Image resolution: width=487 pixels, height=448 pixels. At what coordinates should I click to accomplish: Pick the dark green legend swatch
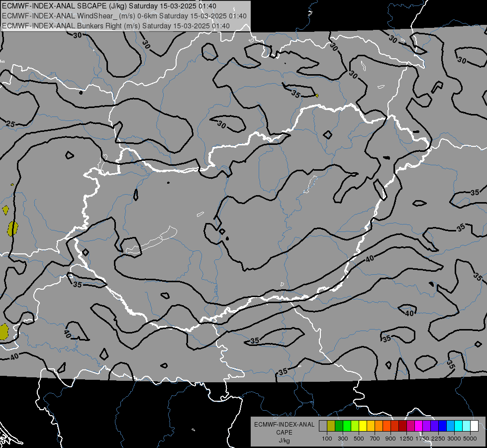[x=339, y=426]
